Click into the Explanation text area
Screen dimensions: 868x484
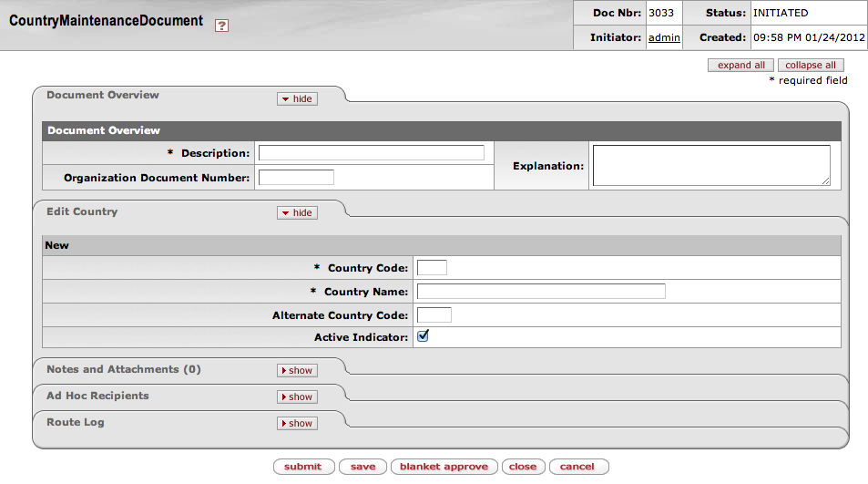pyautogui.click(x=710, y=166)
